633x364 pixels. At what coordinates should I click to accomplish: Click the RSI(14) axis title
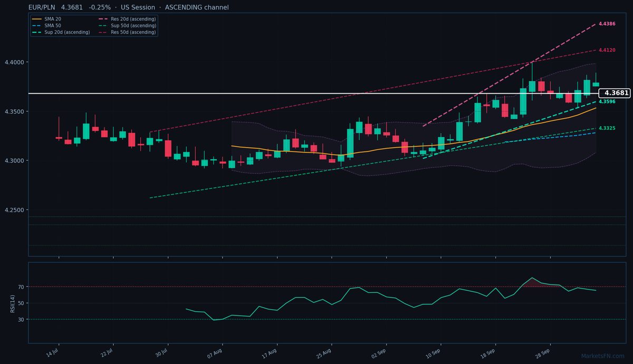click(13, 303)
